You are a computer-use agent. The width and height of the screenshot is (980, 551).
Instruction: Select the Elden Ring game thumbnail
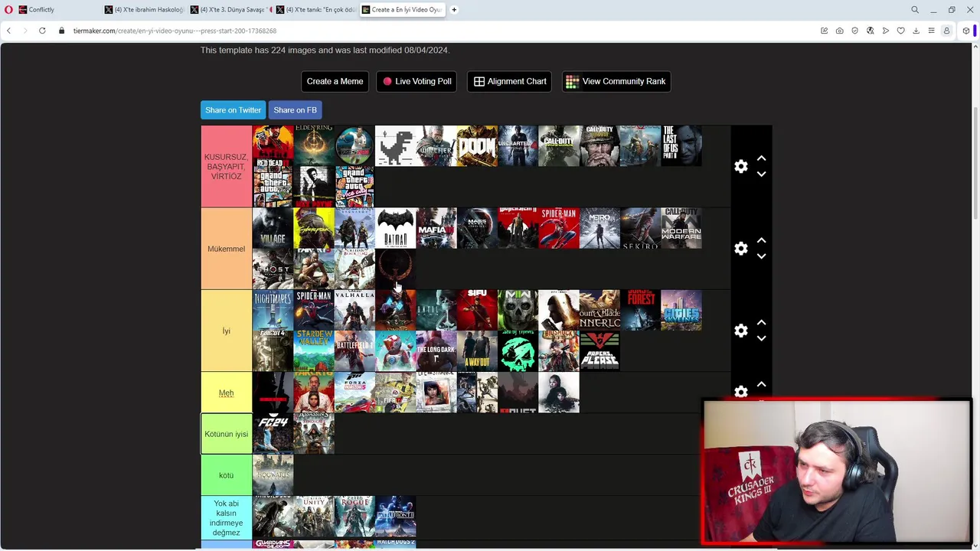coord(314,145)
